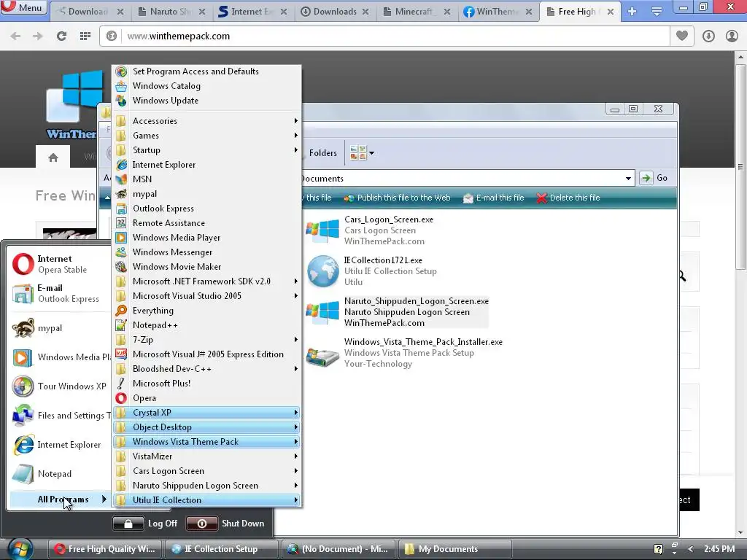747x560 pixels.
Task: Open Object Desktop folder menu
Action: click(x=206, y=427)
